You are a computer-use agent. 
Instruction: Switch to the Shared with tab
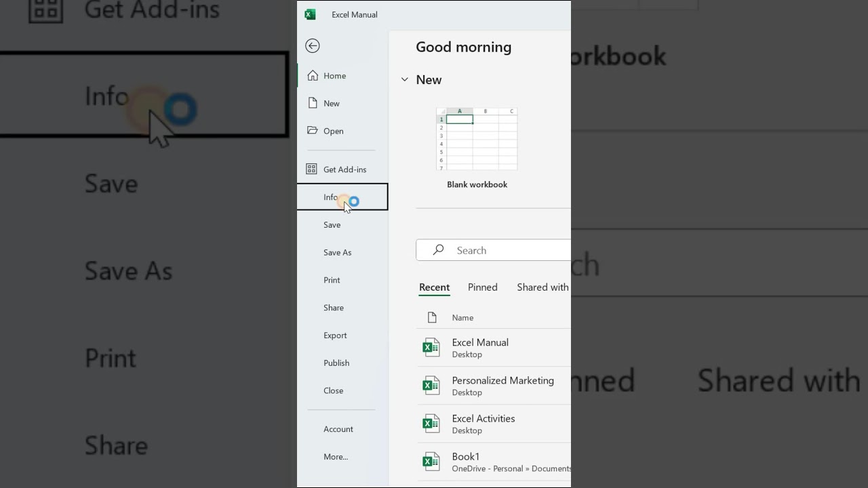tap(542, 287)
